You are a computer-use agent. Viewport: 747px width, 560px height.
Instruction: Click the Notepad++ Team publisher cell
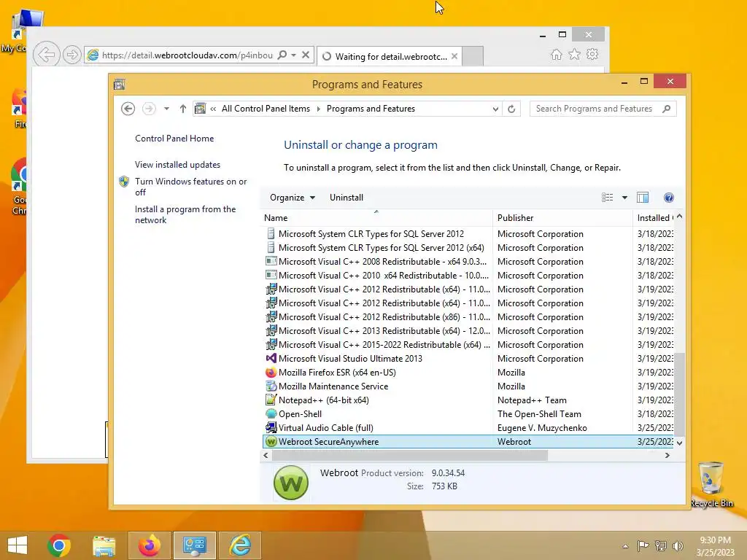pyautogui.click(x=532, y=400)
